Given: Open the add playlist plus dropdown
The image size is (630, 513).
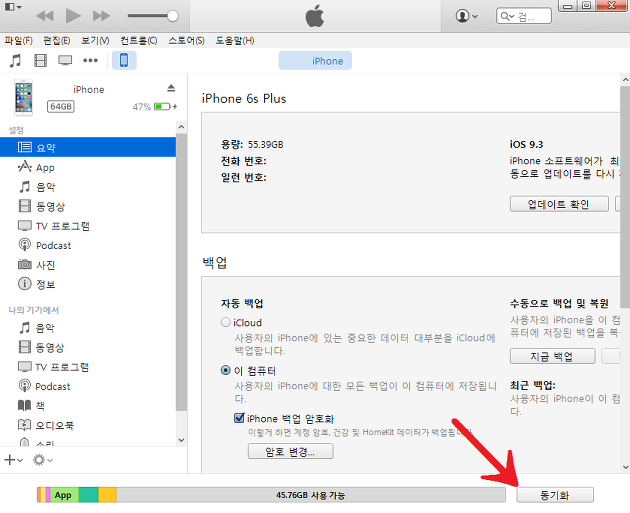Looking at the screenshot, I should coord(13,460).
